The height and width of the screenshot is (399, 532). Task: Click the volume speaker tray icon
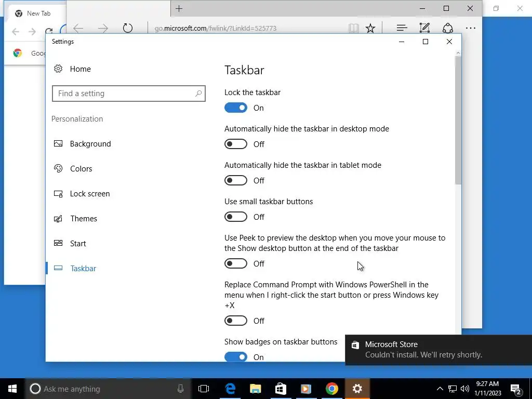click(465, 389)
